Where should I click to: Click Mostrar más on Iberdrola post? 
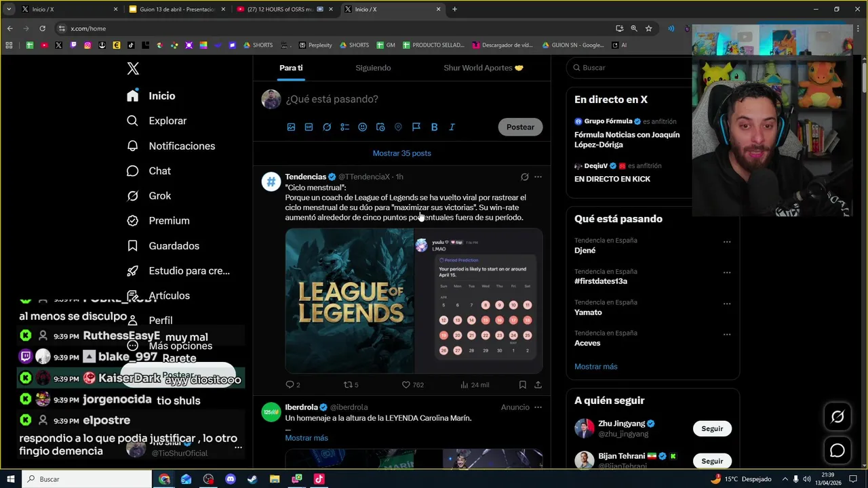pyautogui.click(x=307, y=438)
